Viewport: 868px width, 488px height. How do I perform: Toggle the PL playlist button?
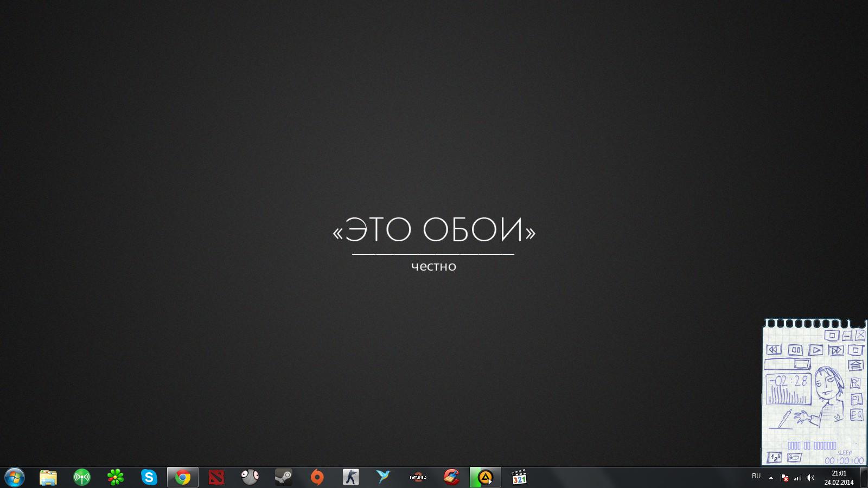[856, 400]
